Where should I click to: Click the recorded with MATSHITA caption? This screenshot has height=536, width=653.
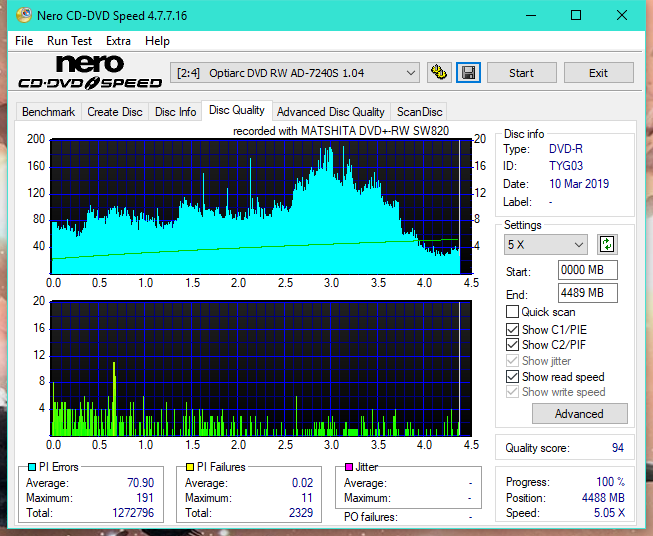(341, 131)
